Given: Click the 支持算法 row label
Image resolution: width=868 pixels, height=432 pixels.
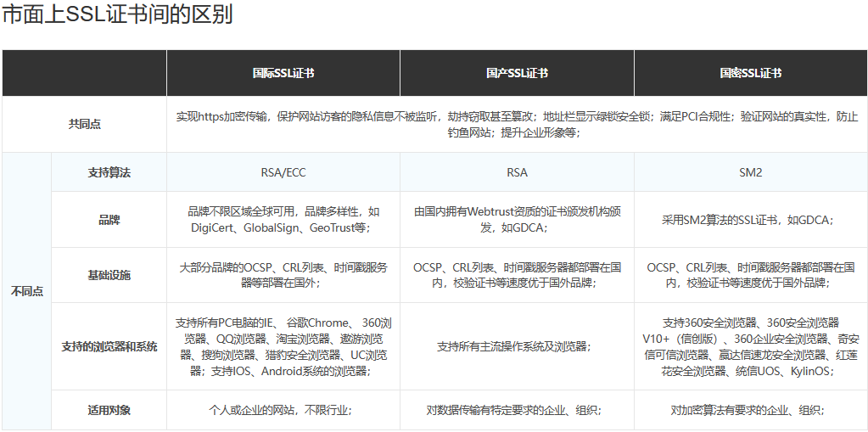Looking at the screenshot, I should (x=109, y=172).
